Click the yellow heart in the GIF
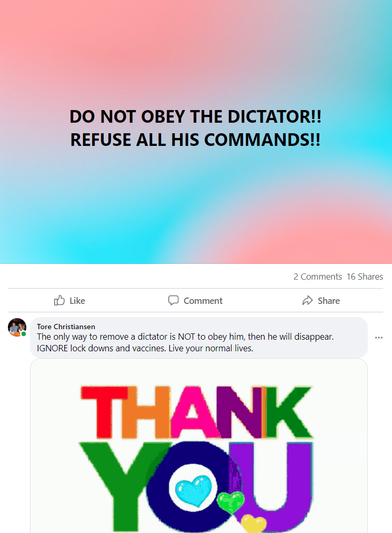 (x=254, y=524)
